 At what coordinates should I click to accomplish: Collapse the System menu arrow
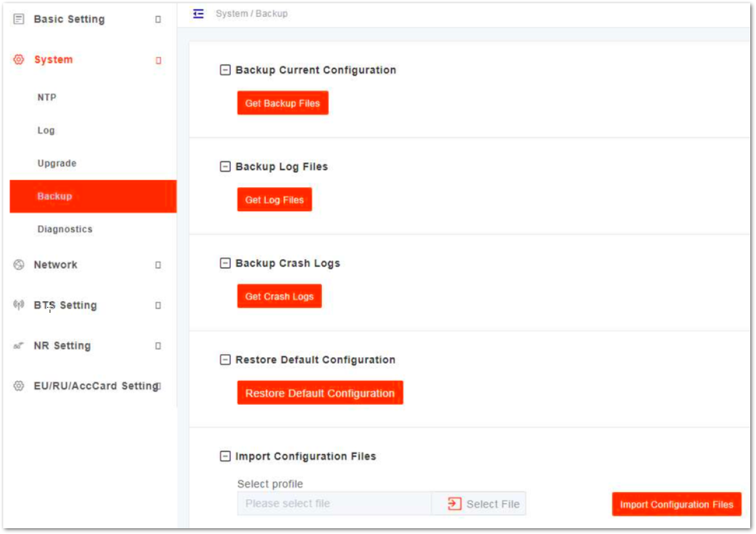point(158,60)
